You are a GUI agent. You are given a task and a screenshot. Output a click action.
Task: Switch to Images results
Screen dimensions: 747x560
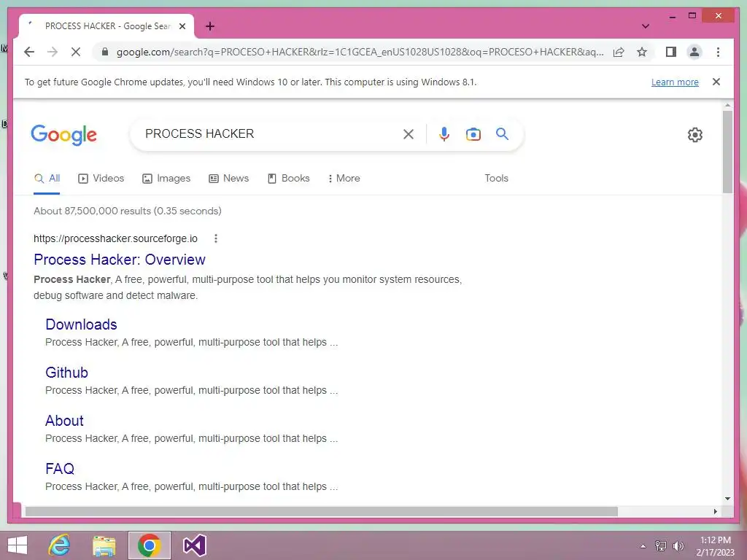pyautogui.click(x=166, y=179)
